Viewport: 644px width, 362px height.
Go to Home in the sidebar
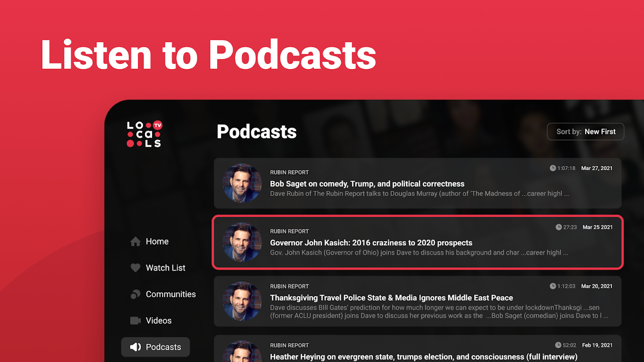click(x=149, y=242)
